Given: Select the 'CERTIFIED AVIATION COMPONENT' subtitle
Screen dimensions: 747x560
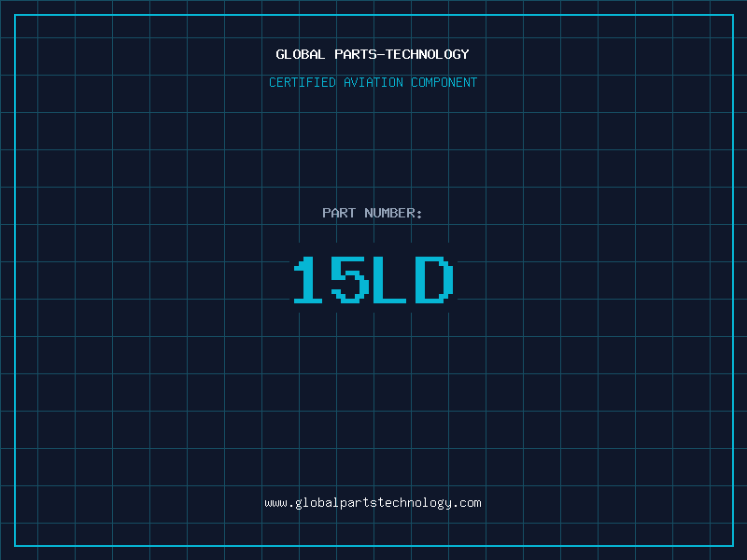Looking at the screenshot, I should click(x=373, y=82).
